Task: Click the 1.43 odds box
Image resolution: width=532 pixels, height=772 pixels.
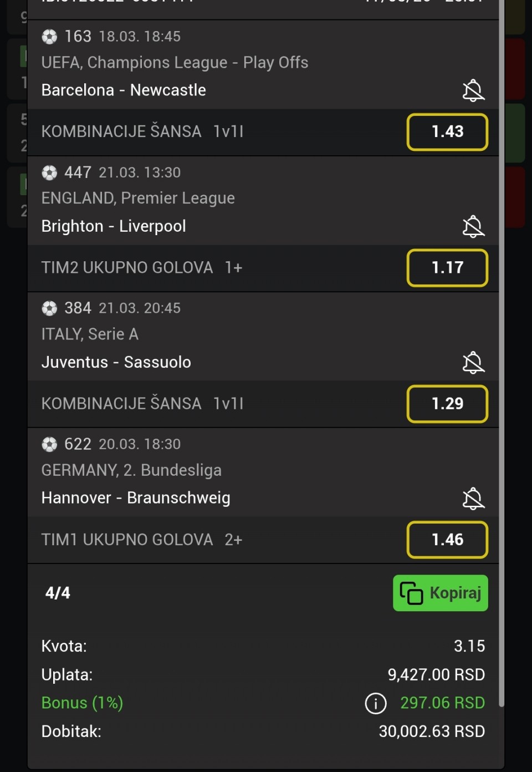Action: click(x=447, y=132)
